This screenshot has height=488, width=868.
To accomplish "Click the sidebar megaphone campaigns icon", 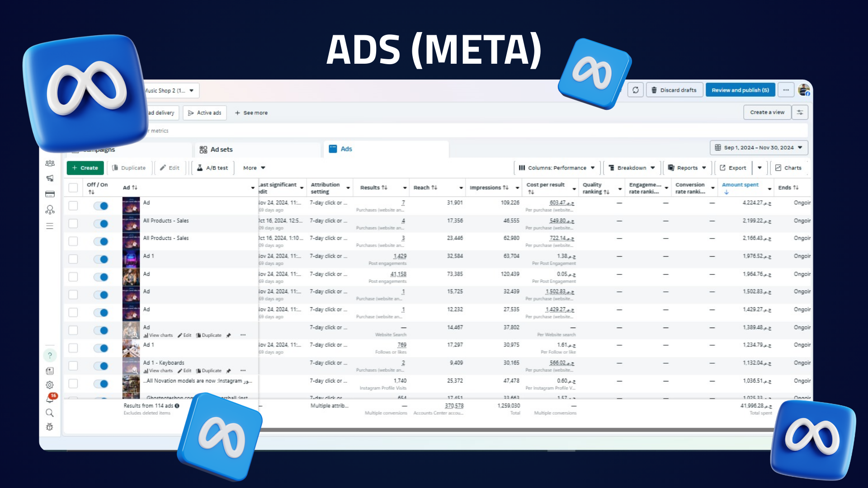I will 50,178.
